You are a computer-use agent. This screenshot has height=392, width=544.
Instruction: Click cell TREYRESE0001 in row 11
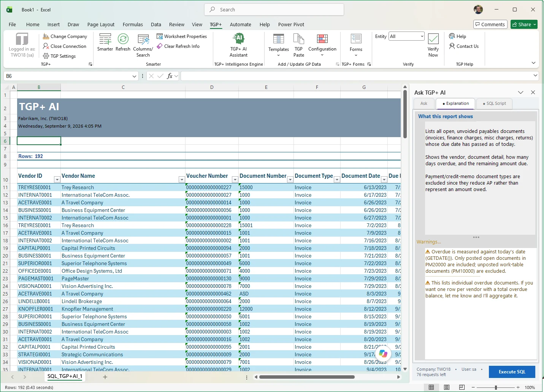click(x=39, y=187)
